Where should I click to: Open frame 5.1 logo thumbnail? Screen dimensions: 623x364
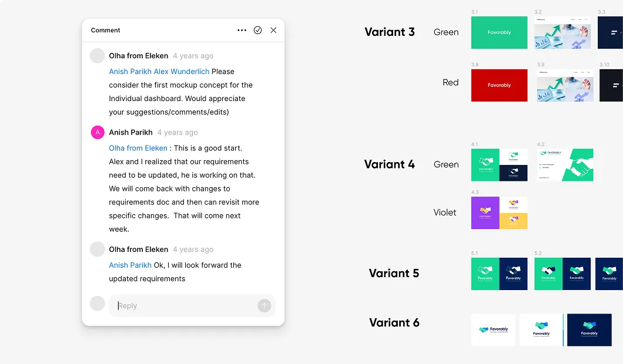[x=499, y=274]
